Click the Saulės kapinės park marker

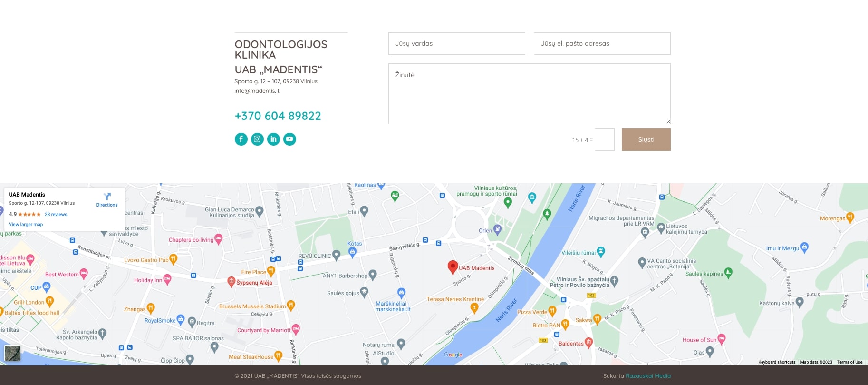coord(728,273)
